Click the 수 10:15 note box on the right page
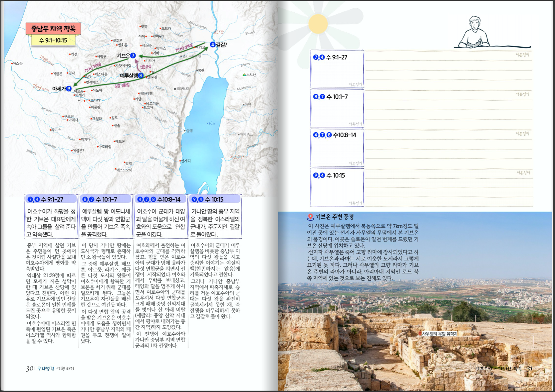The height and width of the screenshot is (392, 555). coord(337,188)
